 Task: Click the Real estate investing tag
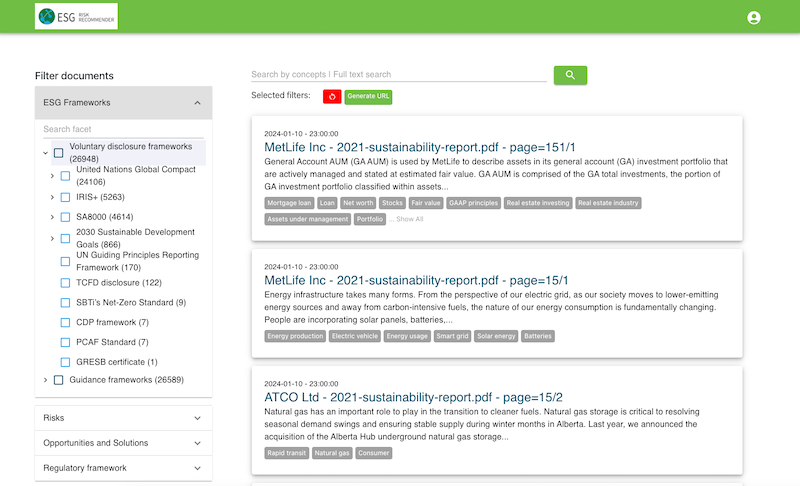(538, 203)
